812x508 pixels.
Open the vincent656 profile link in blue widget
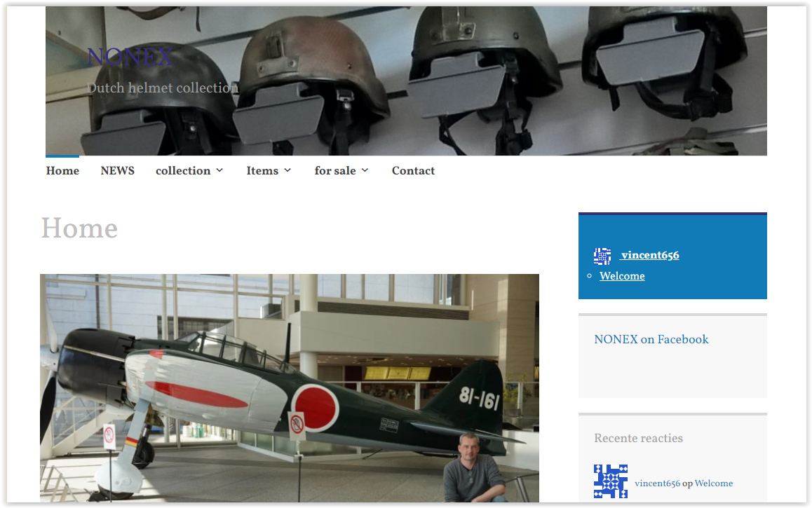click(x=649, y=255)
